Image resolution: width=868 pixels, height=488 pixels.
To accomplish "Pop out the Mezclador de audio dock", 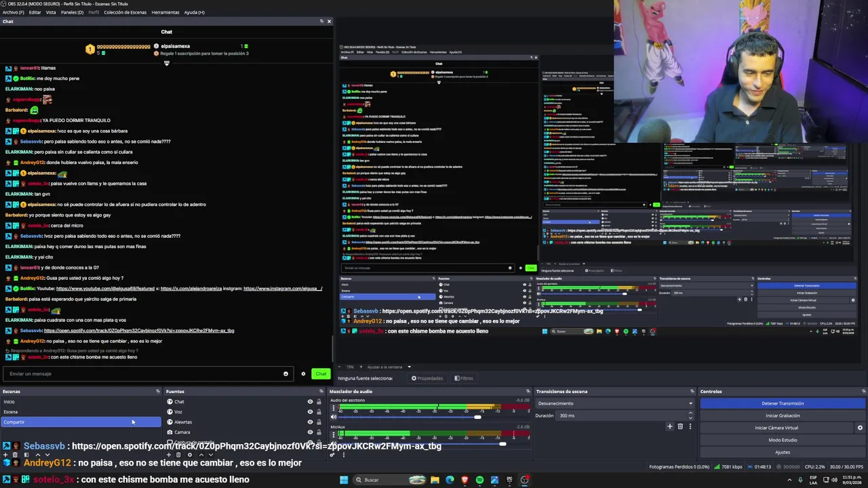I will coord(528,391).
